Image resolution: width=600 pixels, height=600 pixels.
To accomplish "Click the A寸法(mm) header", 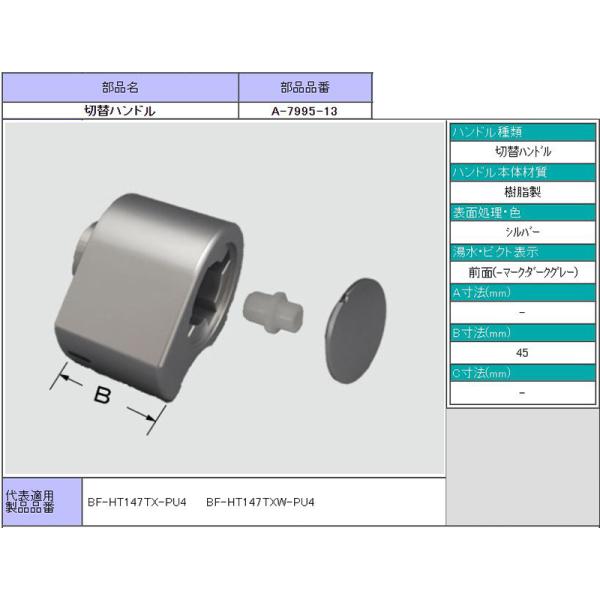I will 481,292.
